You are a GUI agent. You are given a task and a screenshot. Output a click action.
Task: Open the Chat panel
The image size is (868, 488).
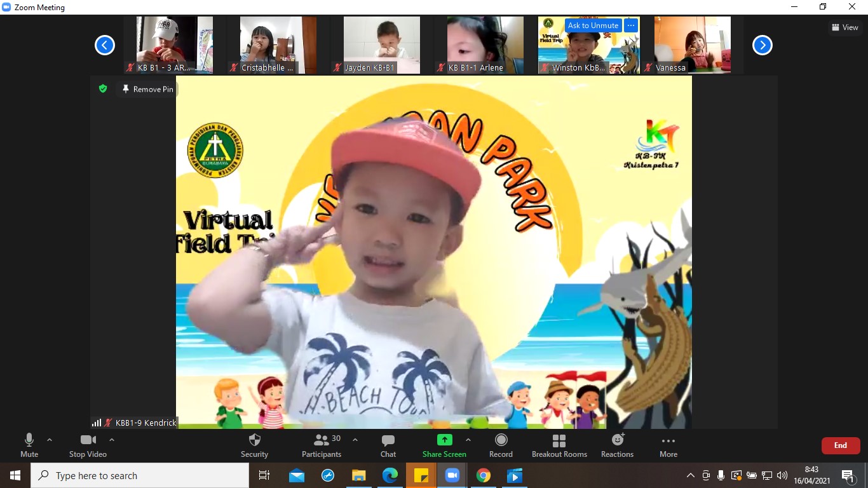tap(388, 445)
